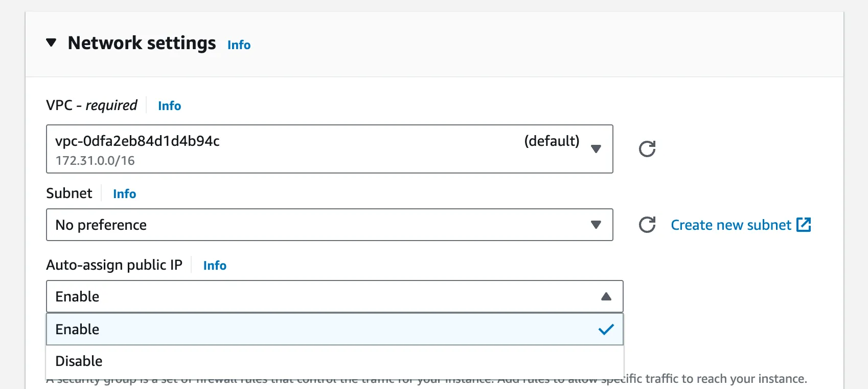The width and height of the screenshot is (868, 389).
Task: Refresh the VPC list
Action: [x=647, y=149]
